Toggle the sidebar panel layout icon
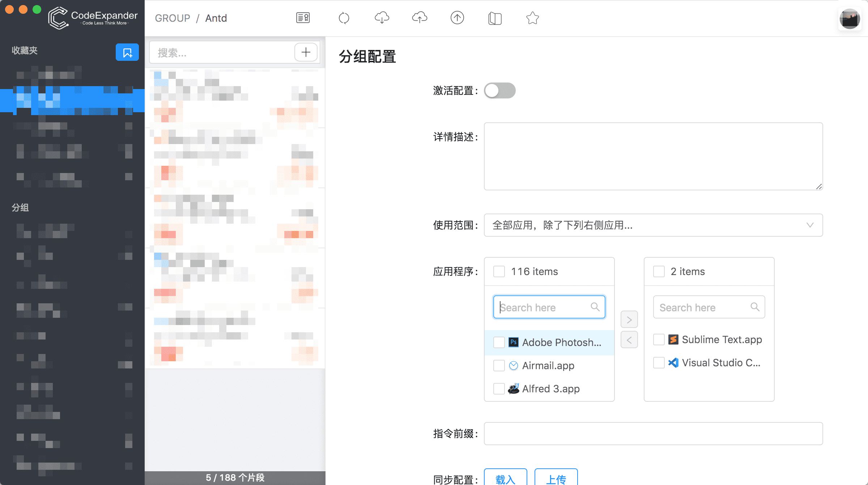The height and width of the screenshot is (485, 868). point(495,18)
